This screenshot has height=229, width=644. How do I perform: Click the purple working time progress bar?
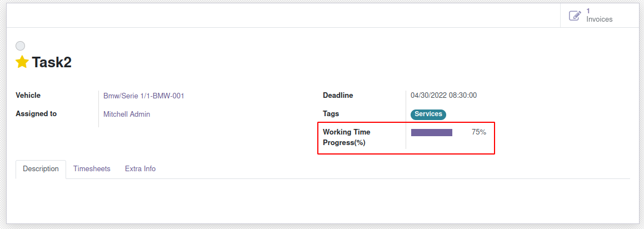tap(432, 132)
